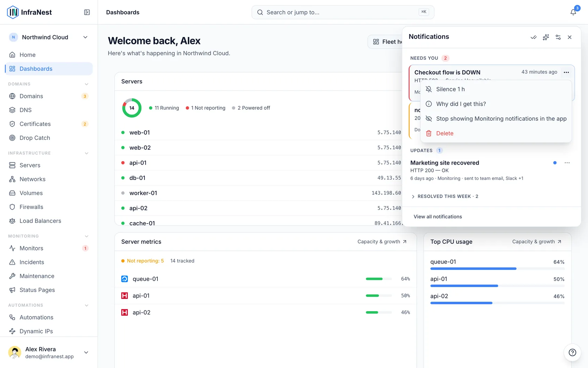Open more options for Checkout flow alert

[566, 72]
